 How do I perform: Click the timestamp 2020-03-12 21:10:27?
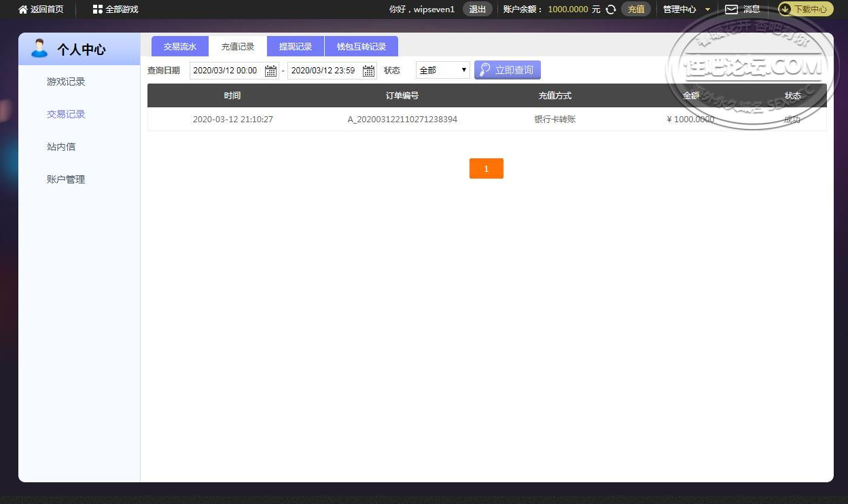233,119
